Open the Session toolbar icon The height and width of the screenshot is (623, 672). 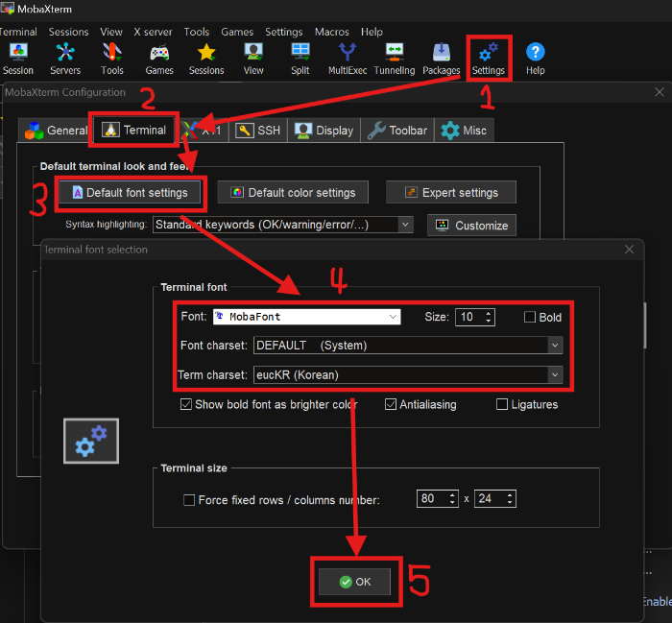(18, 59)
